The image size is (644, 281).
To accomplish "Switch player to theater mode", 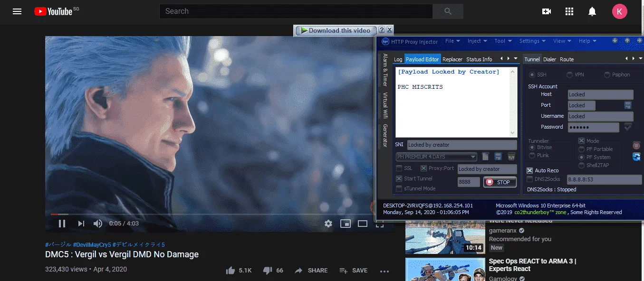I will pyautogui.click(x=363, y=224).
